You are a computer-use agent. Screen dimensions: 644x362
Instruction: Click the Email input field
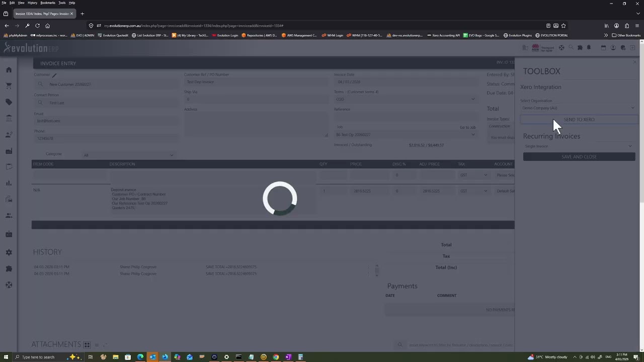(106, 121)
